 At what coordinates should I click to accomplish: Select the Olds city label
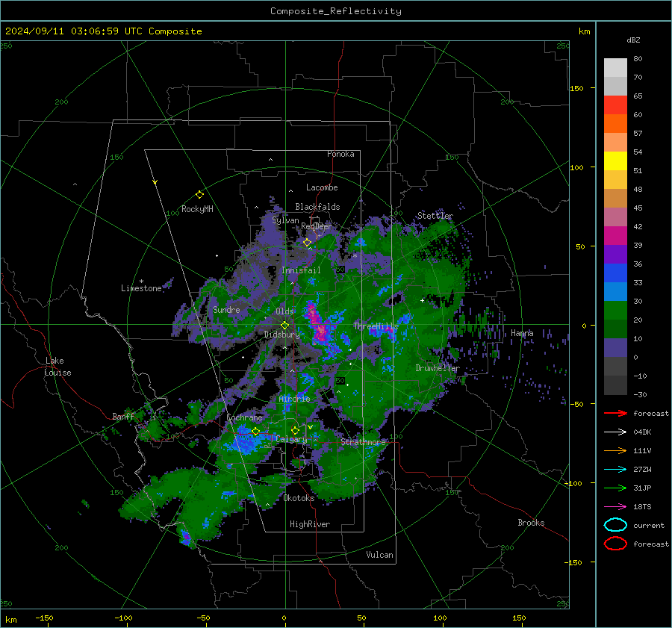pyautogui.click(x=284, y=311)
